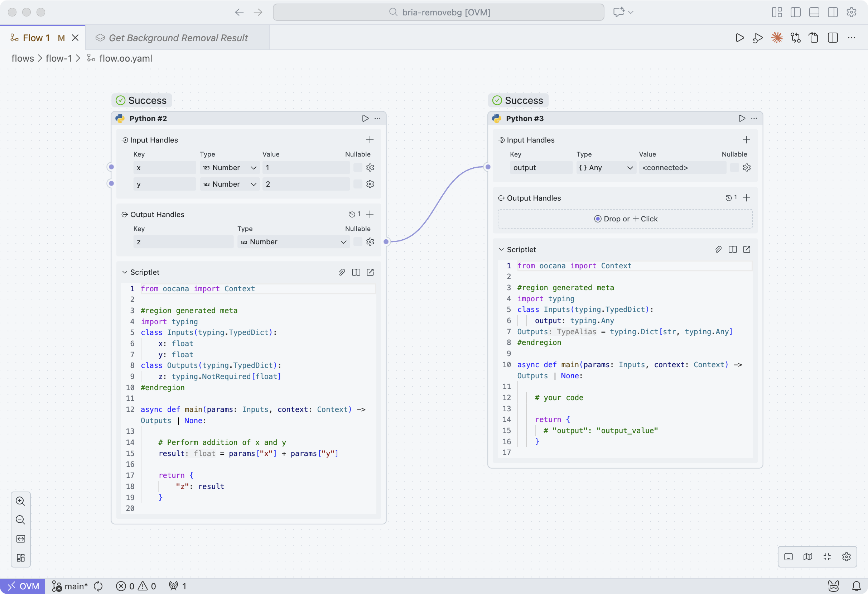Run the entire flow from the toolbar
The image size is (868, 594).
click(x=740, y=37)
